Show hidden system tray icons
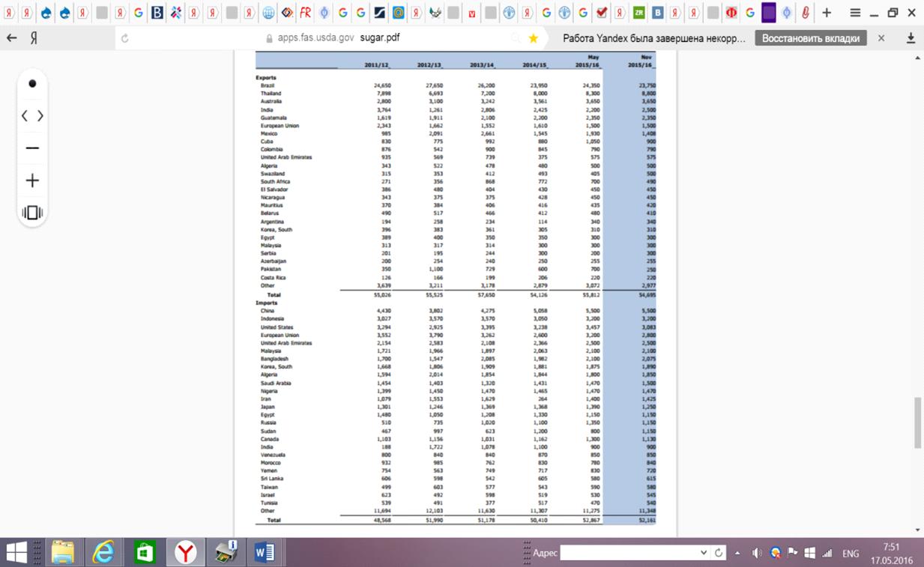924x567 pixels. coord(737,554)
